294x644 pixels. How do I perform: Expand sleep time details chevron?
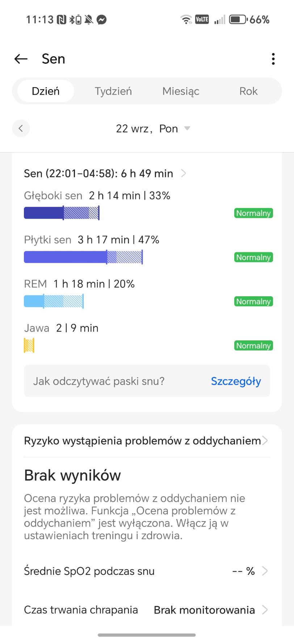coord(184,174)
